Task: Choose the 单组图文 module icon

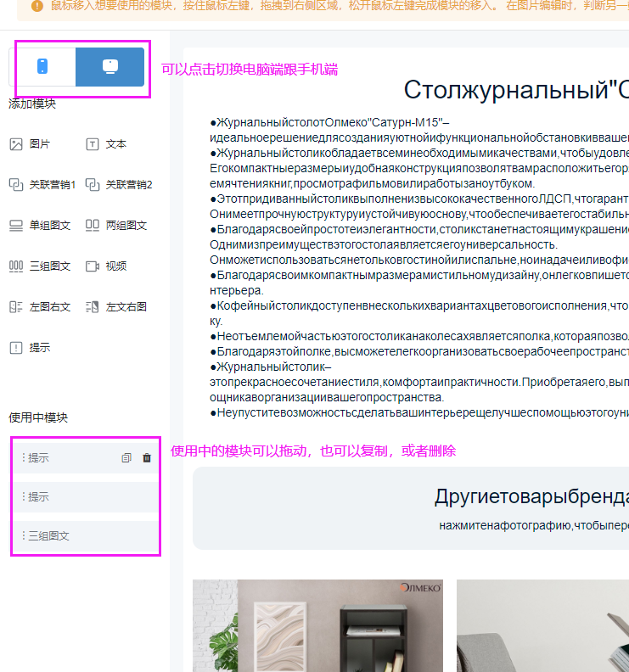Action: point(16,226)
